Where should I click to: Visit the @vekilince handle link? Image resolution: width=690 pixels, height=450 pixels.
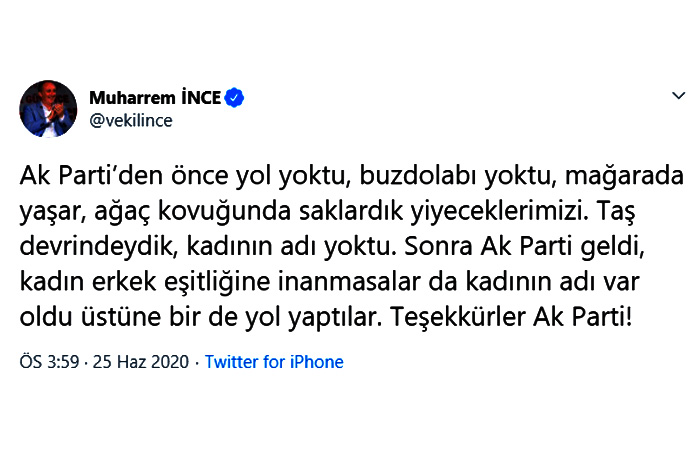131,120
